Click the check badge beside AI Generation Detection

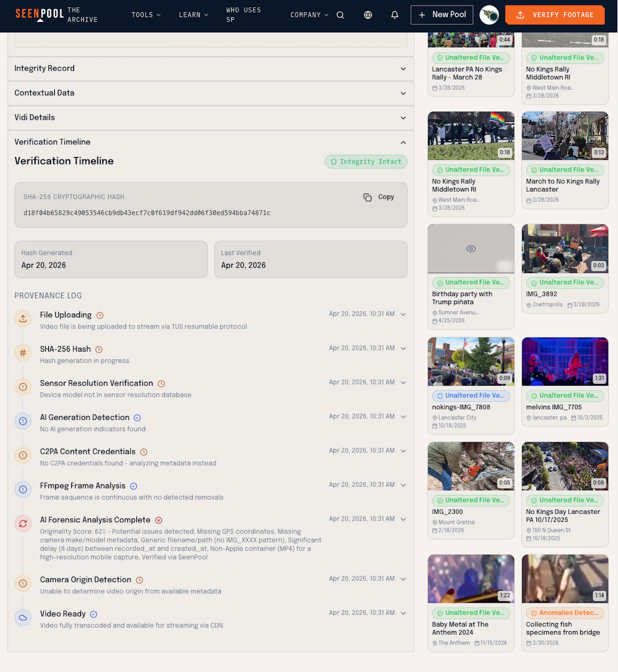[137, 418]
